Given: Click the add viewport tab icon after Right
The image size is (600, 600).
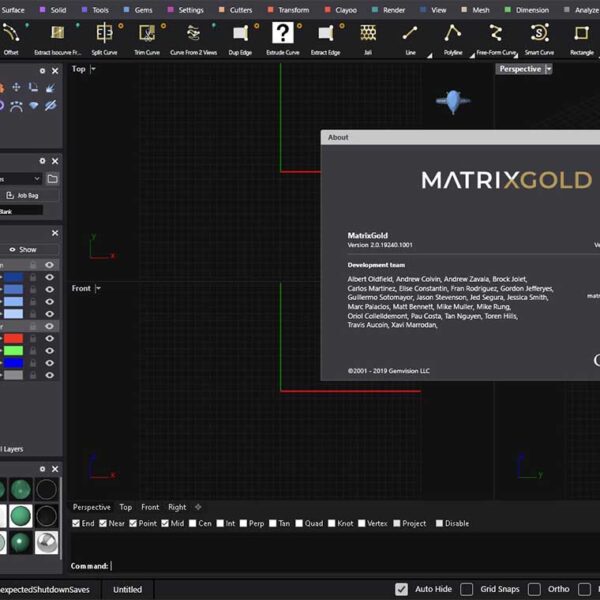Looking at the screenshot, I should coord(198,507).
